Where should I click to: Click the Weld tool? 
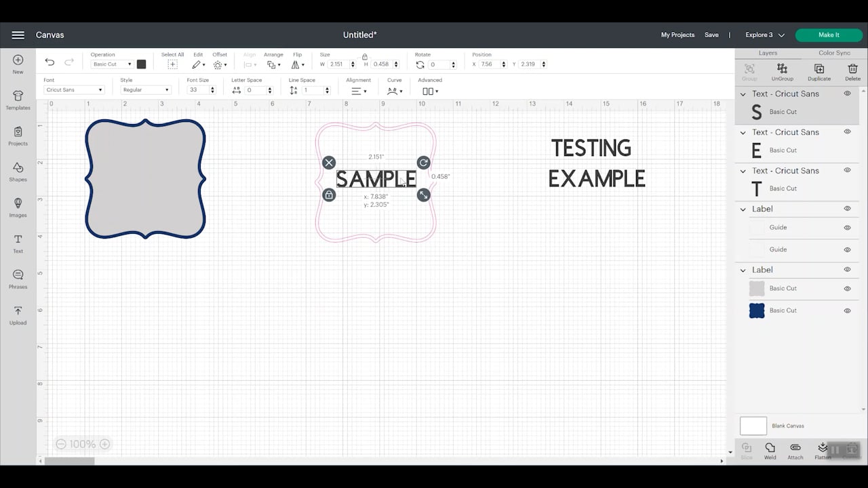pos(770,451)
